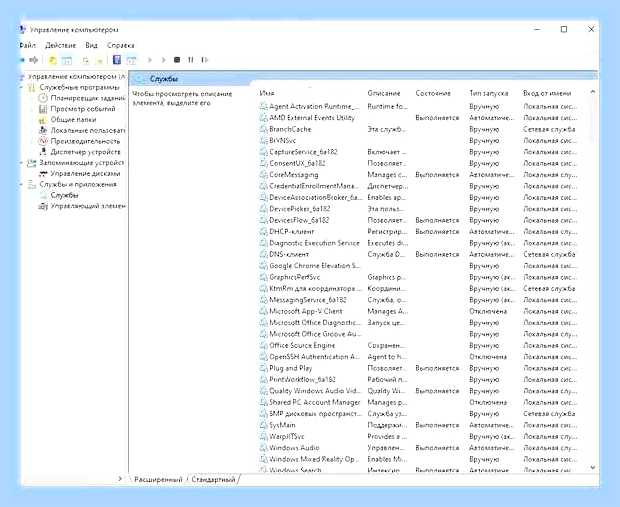Click the Pause service icon
This screenshot has height=507, width=620.
click(x=191, y=60)
